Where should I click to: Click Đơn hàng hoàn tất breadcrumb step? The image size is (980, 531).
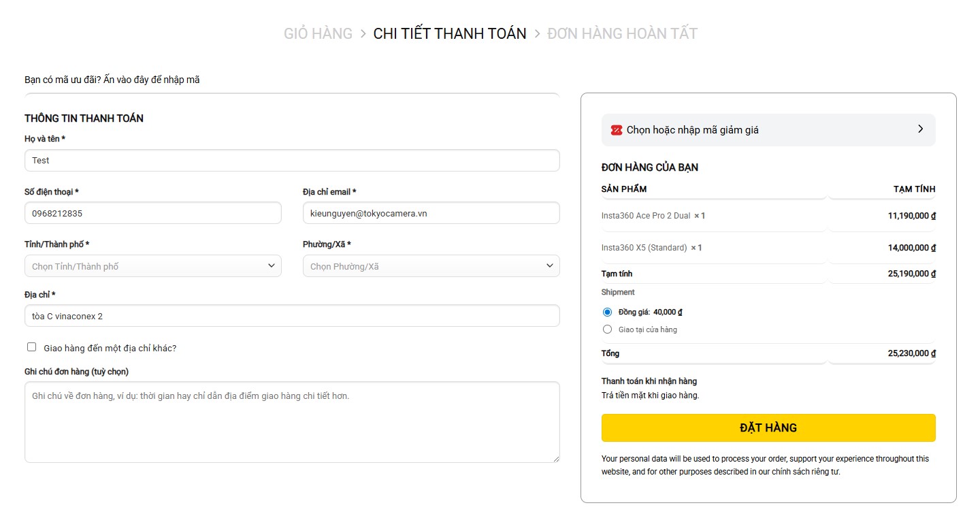(622, 33)
